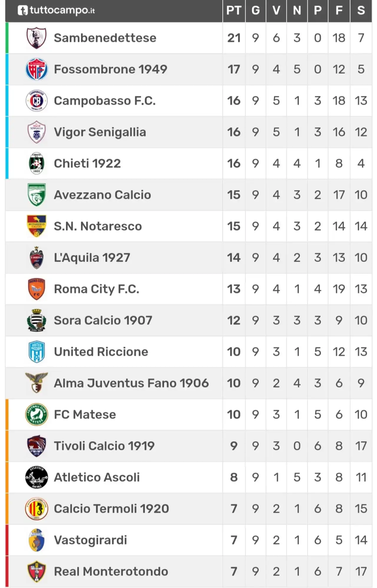Select the Campobasso F.C. round badge

(x=37, y=101)
